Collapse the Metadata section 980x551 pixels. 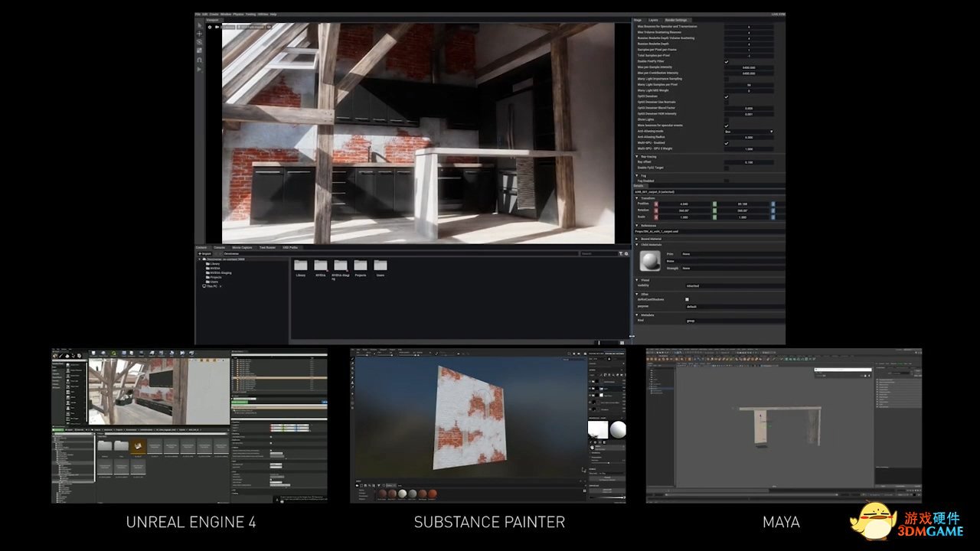click(636, 315)
